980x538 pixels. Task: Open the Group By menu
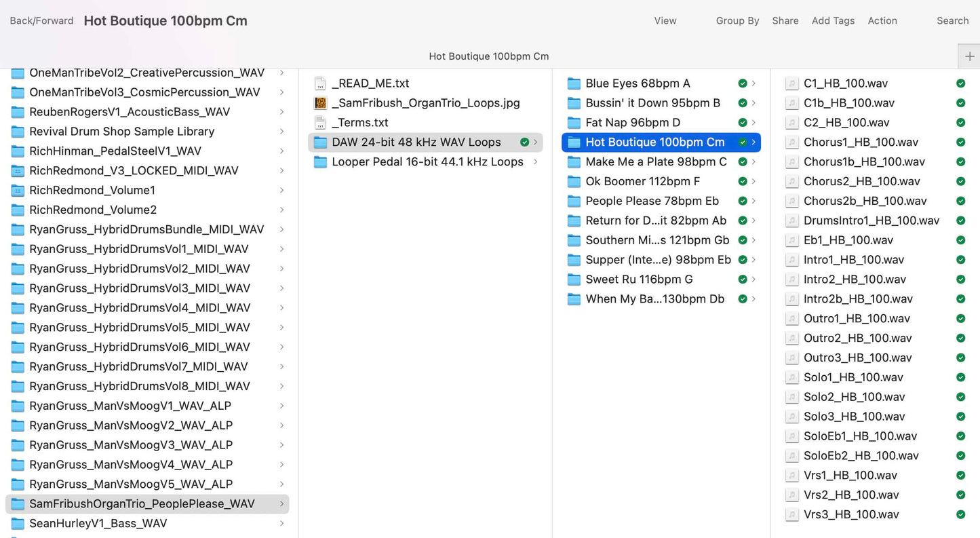click(x=737, y=21)
